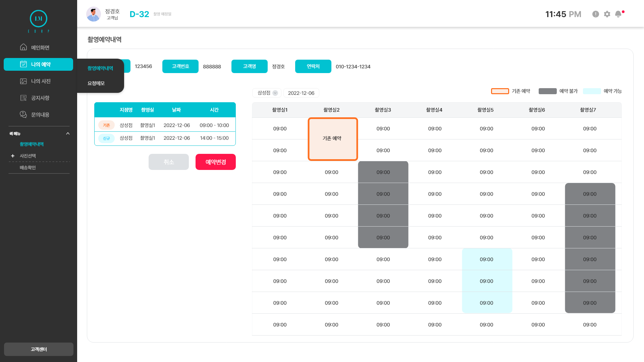Click the 2022-12-06 date field
644x362 pixels.
pos(301,93)
